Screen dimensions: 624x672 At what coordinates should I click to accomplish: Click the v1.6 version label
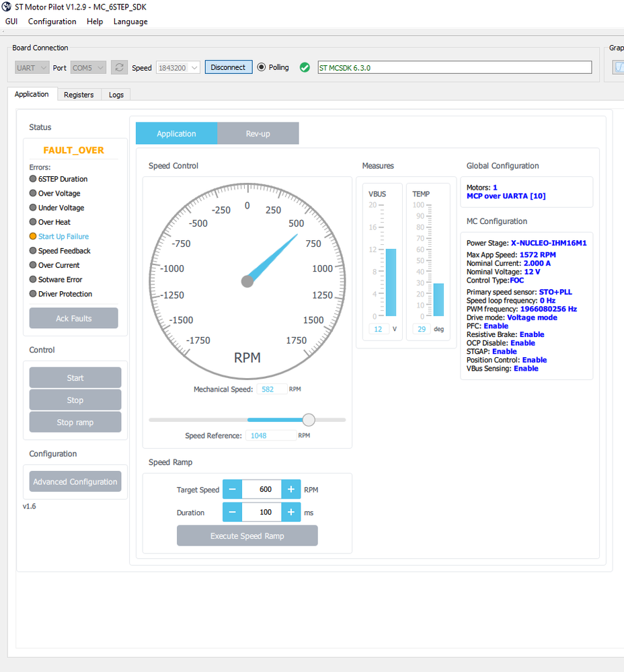29,506
